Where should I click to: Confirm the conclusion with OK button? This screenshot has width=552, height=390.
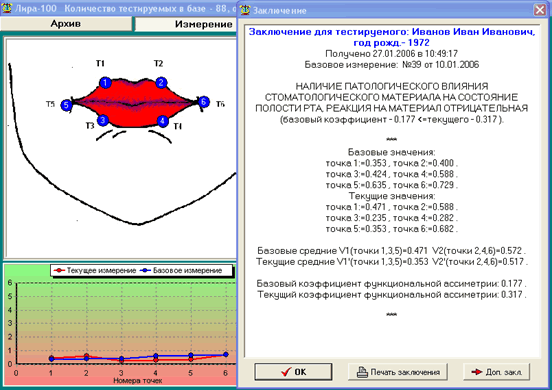tap(293, 372)
